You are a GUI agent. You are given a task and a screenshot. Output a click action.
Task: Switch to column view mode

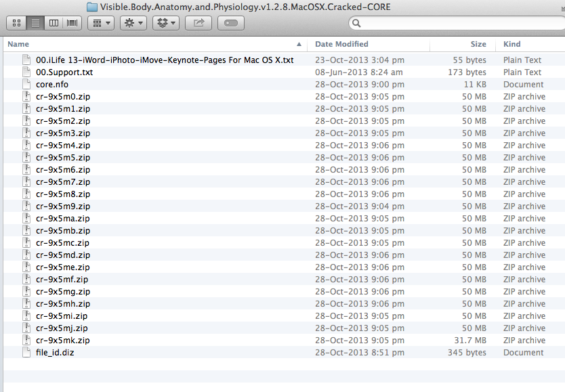click(54, 24)
